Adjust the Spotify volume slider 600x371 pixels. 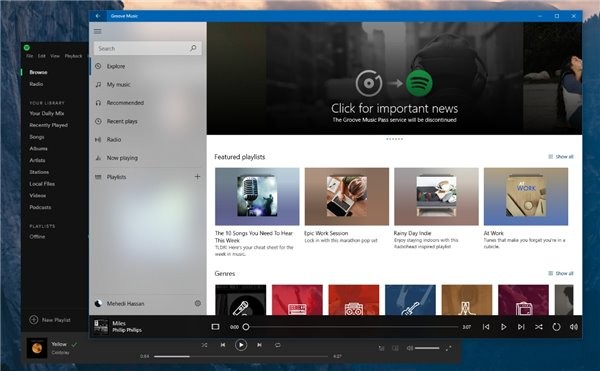pos(427,348)
